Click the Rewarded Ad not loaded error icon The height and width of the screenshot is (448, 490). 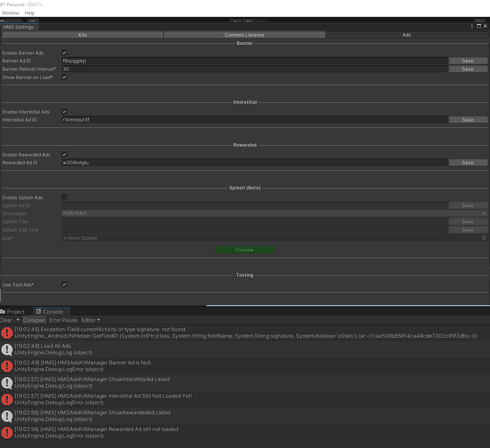(7, 432)
